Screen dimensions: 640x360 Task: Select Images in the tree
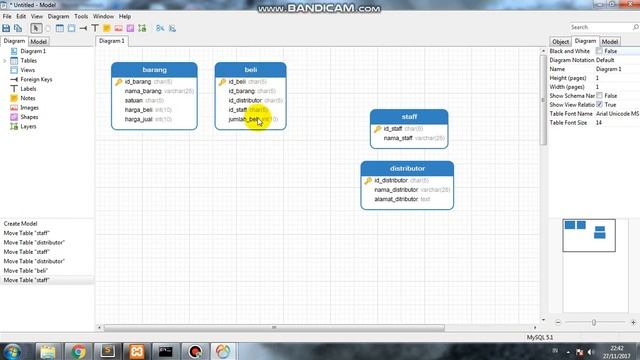tap(29, 108)
